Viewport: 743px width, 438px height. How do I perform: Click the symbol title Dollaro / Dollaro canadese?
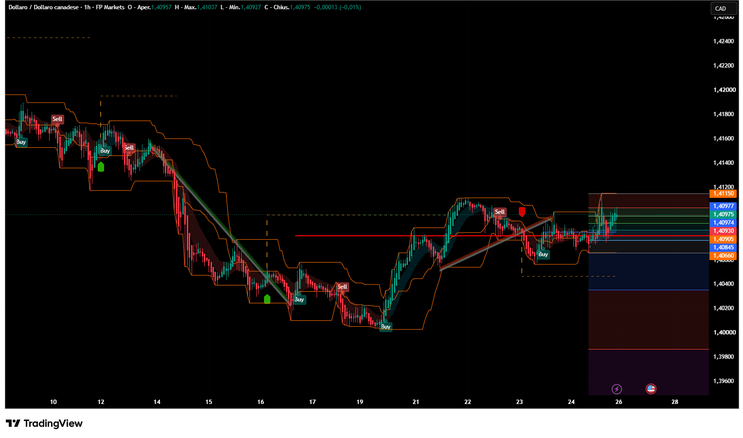[x=43, y=8]
